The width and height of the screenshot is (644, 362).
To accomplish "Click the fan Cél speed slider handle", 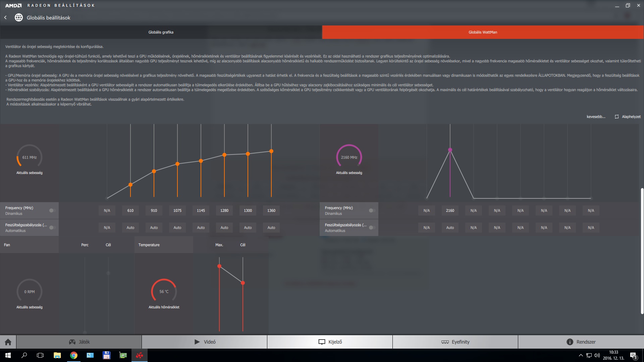I will click(108, 273).
